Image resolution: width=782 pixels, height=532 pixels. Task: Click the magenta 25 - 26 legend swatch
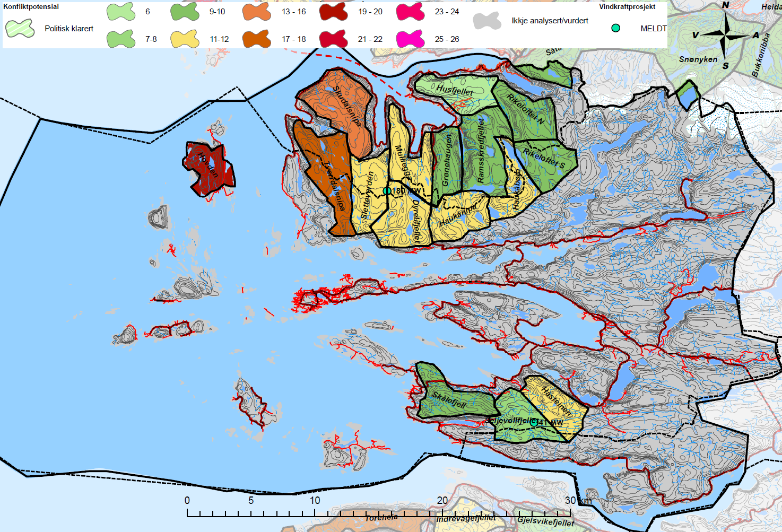[411, 39]
